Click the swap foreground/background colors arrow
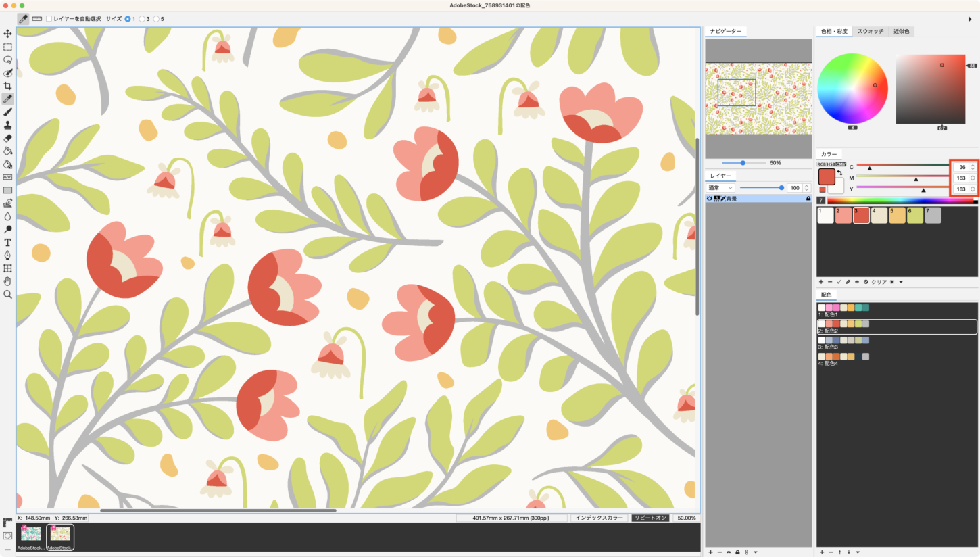The width and height of the screenshot is (980, 557). [840, 174]
